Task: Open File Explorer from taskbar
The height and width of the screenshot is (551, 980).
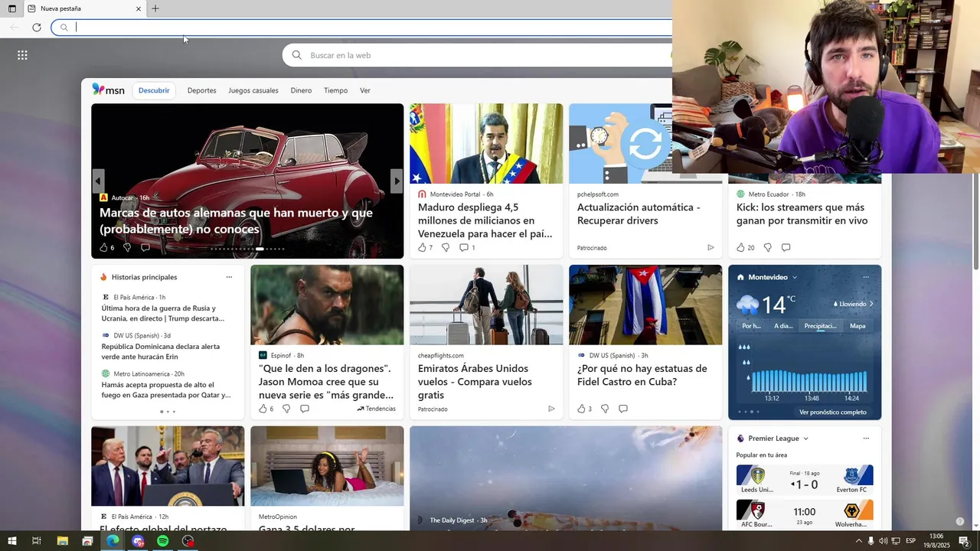Action: pyautogui.click(x=63, y=541)
